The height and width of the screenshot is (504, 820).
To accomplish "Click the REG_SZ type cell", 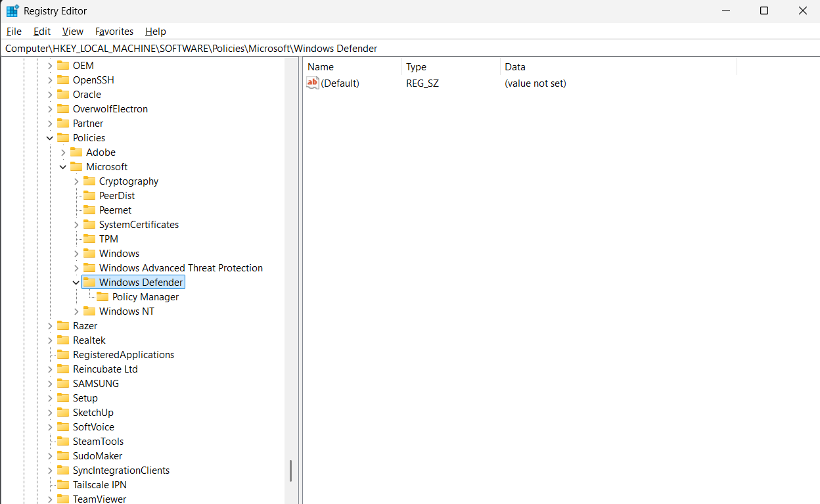I will (422, 83).
